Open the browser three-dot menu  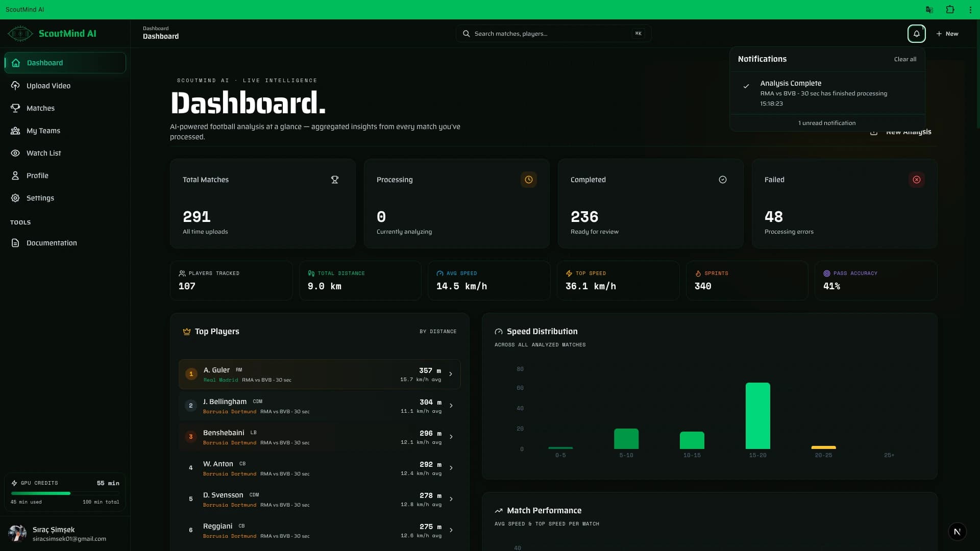(970, 10)
